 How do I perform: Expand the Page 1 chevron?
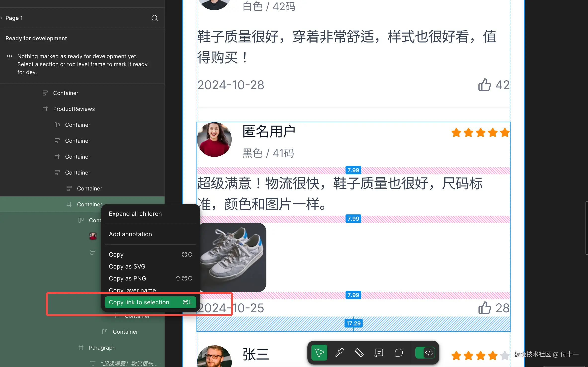[x=2, y=18]
